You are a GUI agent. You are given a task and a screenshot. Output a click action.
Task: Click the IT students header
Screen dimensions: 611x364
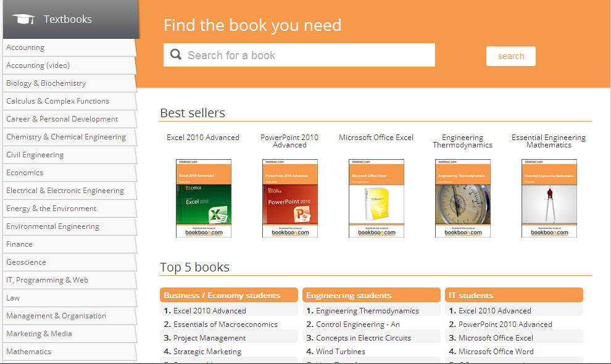514,295
